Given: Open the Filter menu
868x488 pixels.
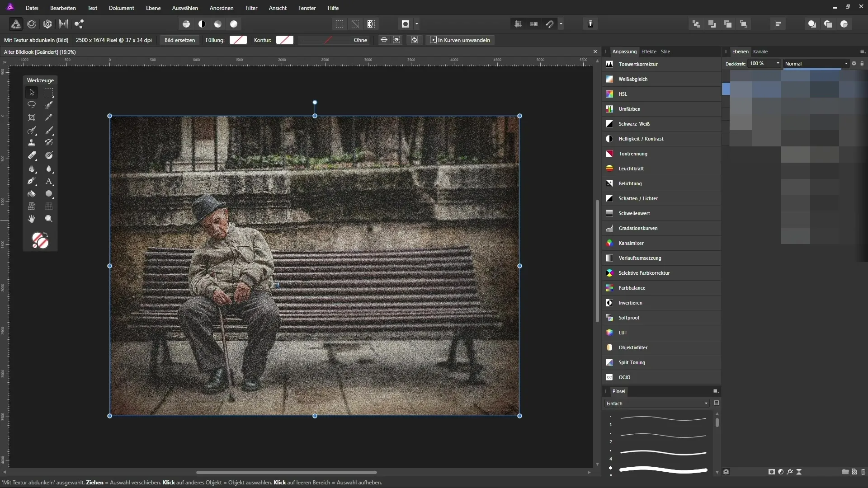Looking at the screenshot, I should pos(251,8).
